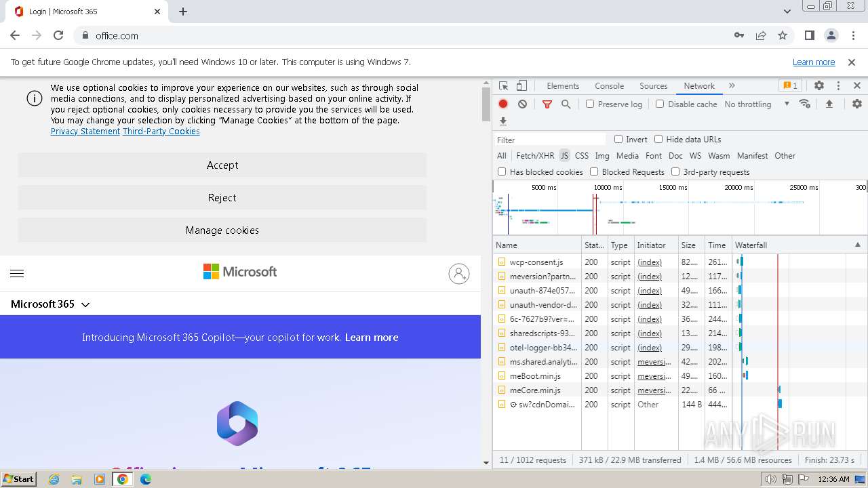Screen dimensions: 868x488
Task: Clear the network log
Action: 522,104
